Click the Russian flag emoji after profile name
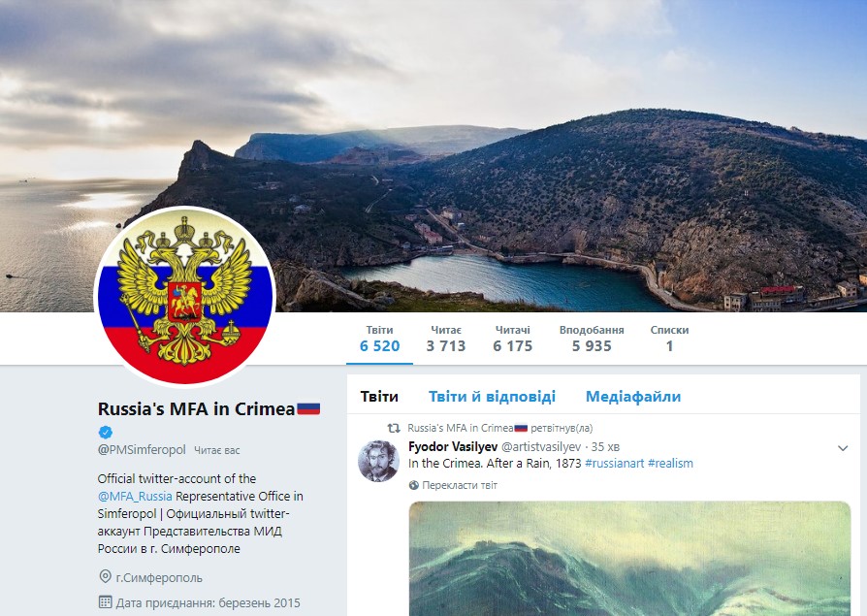867x616 pixels. [308, 409]
